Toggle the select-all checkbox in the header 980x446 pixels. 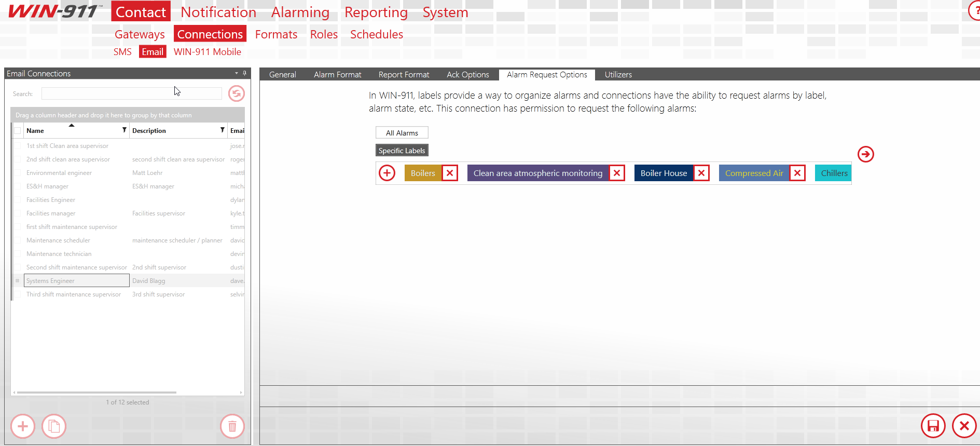pyautogui.click(x=18, y=131)
